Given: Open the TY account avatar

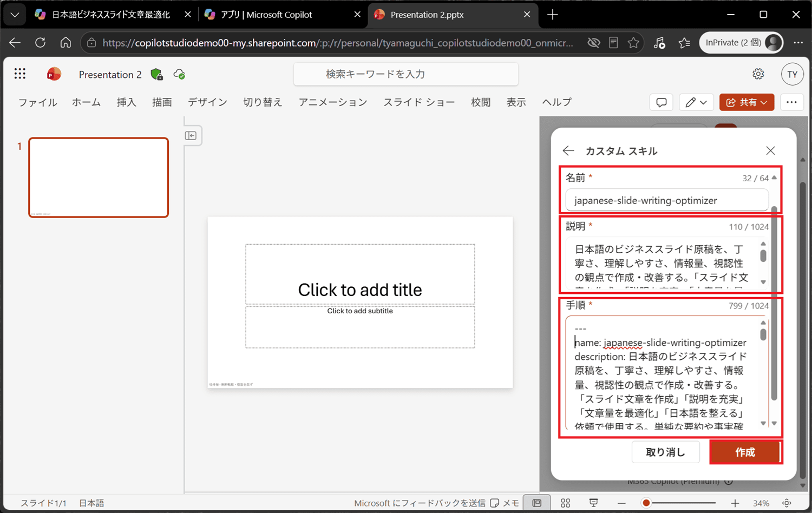Looking at the screenshot, I should 793,75.
